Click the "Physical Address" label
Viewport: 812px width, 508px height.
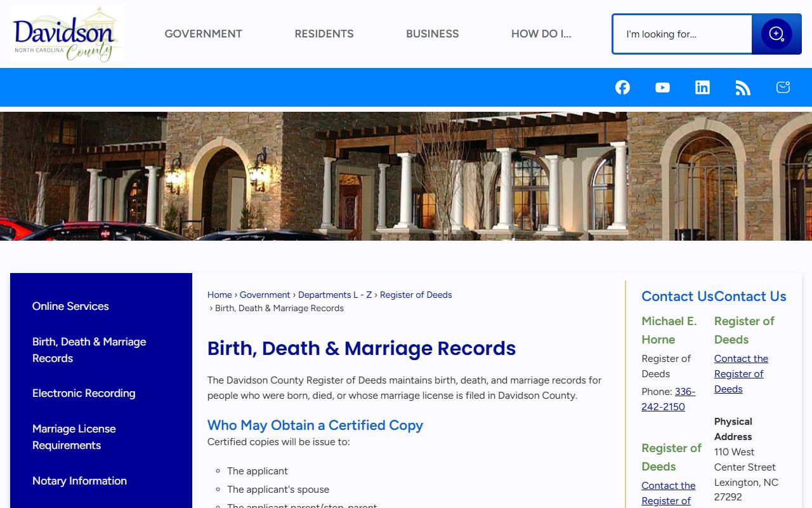point(733,429)
